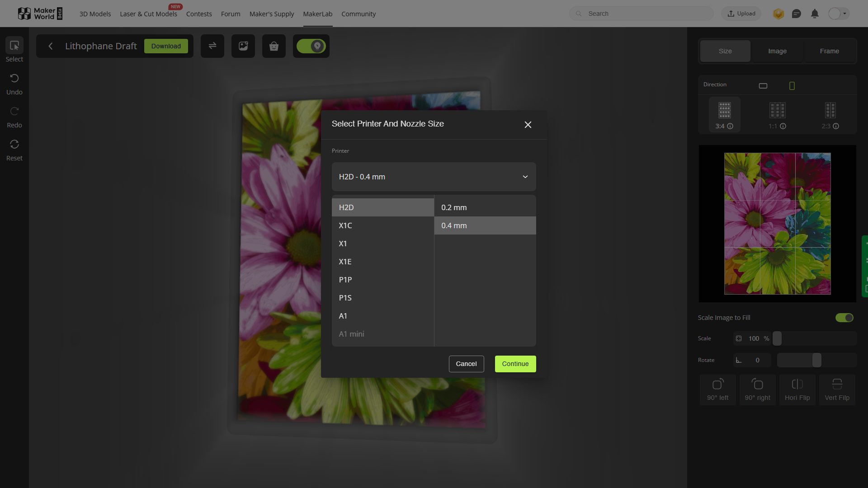Select the Select tool in left sidebar

[x=14, y=50]
